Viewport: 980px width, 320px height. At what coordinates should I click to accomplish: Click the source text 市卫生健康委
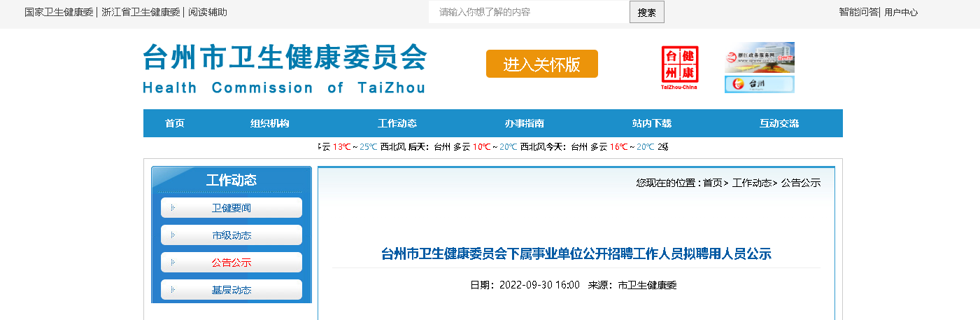coord(648,285)
